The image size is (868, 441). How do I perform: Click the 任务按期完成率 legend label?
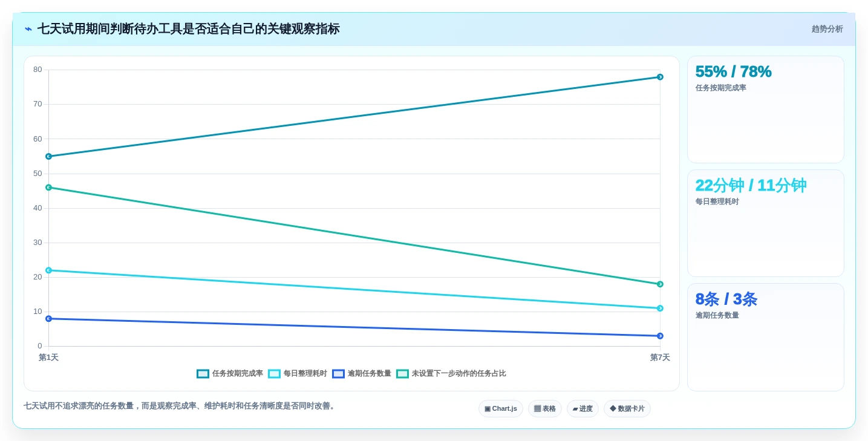pyautogui.click(x=237, y=374)
